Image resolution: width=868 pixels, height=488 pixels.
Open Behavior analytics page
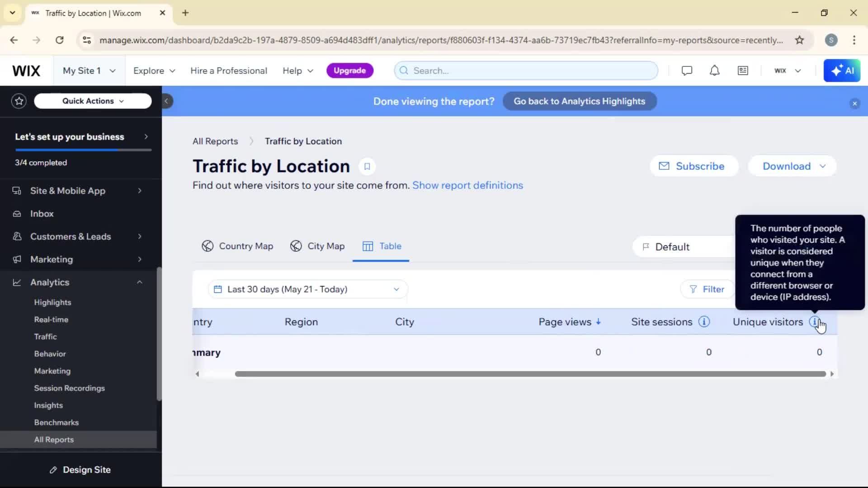[x=50, y=354]
